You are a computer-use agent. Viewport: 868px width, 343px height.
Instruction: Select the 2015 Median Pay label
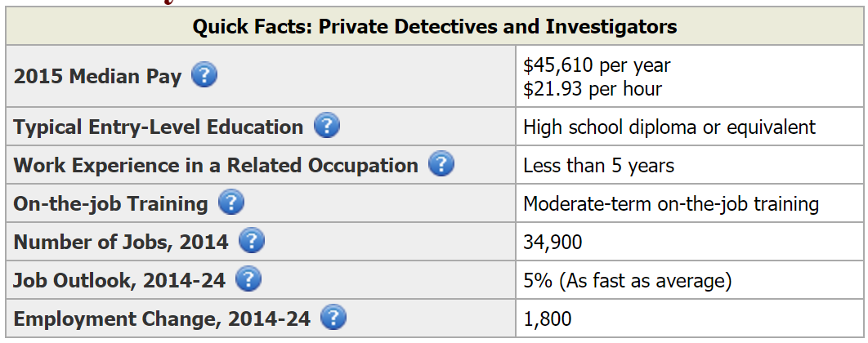[97, 76]
